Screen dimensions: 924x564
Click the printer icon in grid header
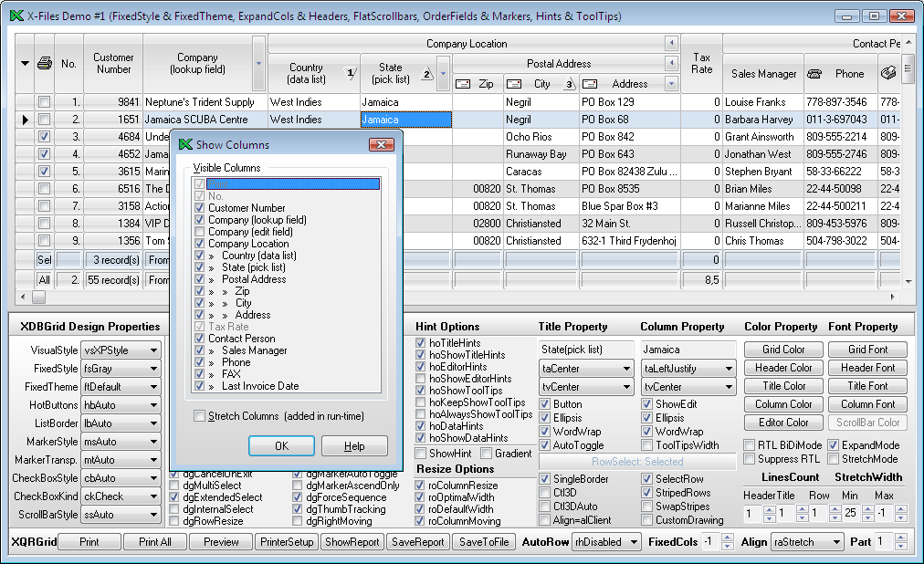click(44, 64)
